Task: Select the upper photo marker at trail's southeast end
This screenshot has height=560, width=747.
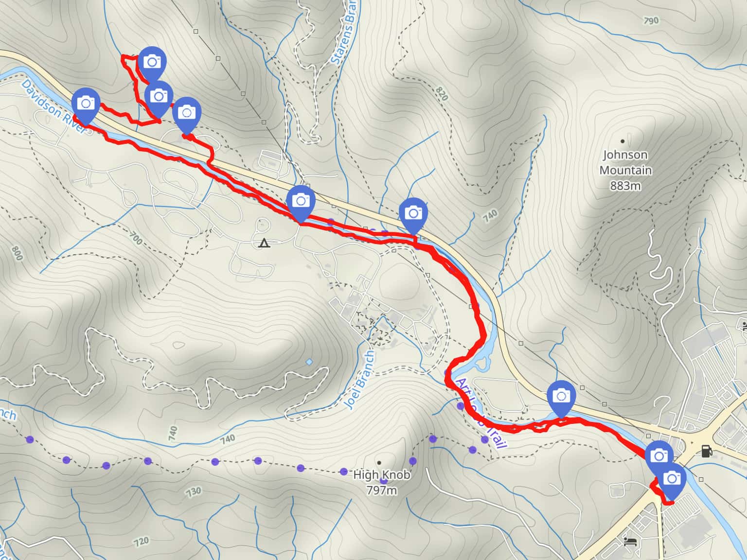Action: click(x=659, y=456)
